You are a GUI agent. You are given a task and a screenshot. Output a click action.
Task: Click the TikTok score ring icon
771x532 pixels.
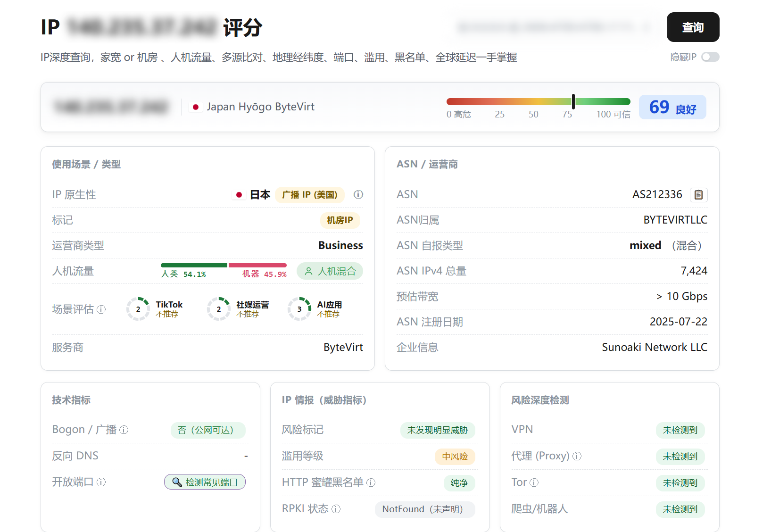click(138, 309)
